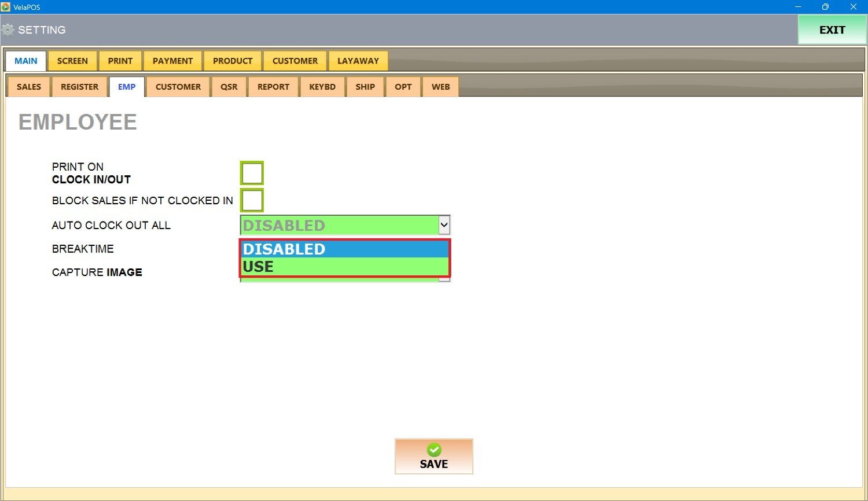This screenshot has height=501, width=868.
Task: Open the SHIP sub-tab
Action: [365, 87]
